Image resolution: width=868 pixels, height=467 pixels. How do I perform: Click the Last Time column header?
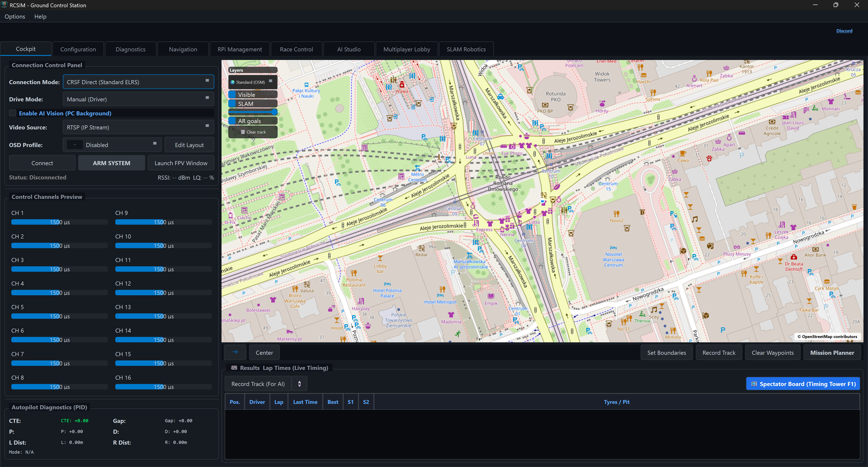pyautogui.click(x=305, y=402)
